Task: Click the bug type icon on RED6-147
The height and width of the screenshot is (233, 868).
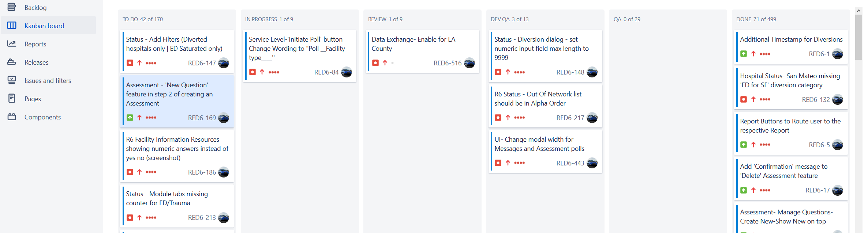Action: point(130,63)
